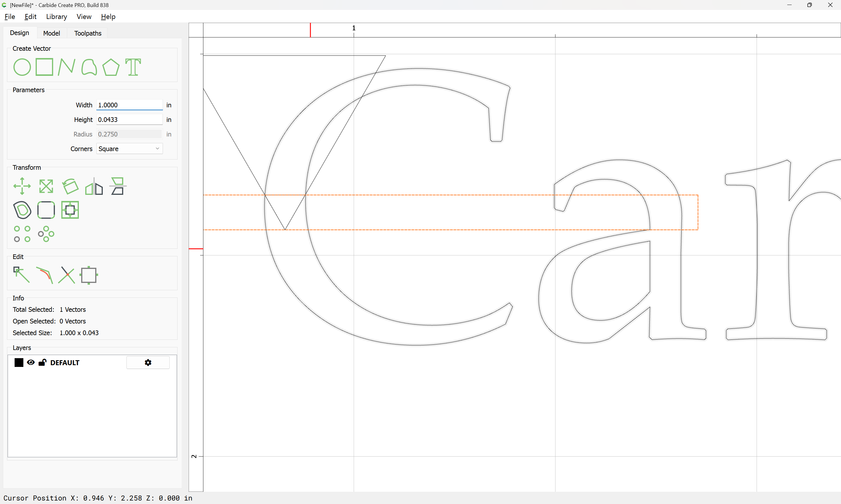841x504 pixels.
Task: Pick the Curve drawing tool
Action: point(89,67)
